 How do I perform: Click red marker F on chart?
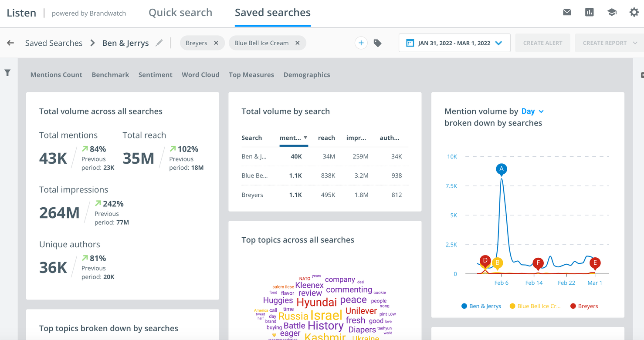(x=538, y=263)
